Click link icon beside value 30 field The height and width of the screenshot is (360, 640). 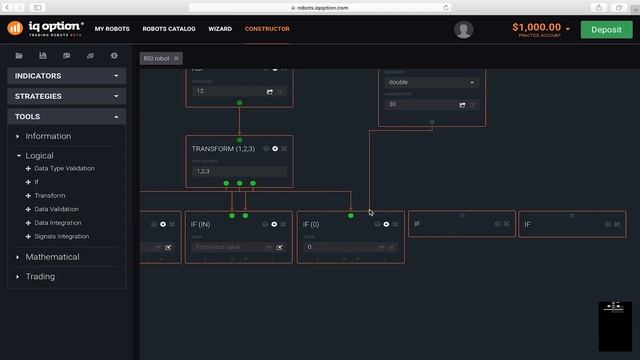(462, 105)
